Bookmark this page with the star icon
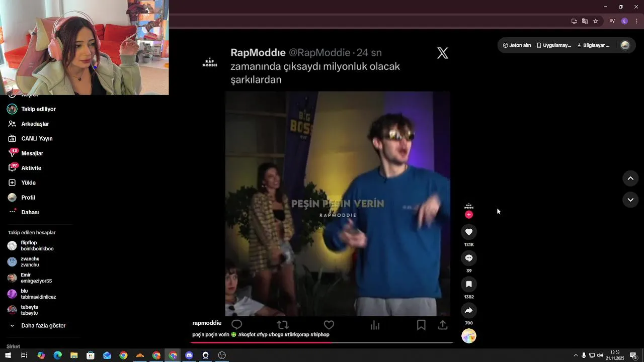Screen dimensions: 644x362 [x=596, y=21]
